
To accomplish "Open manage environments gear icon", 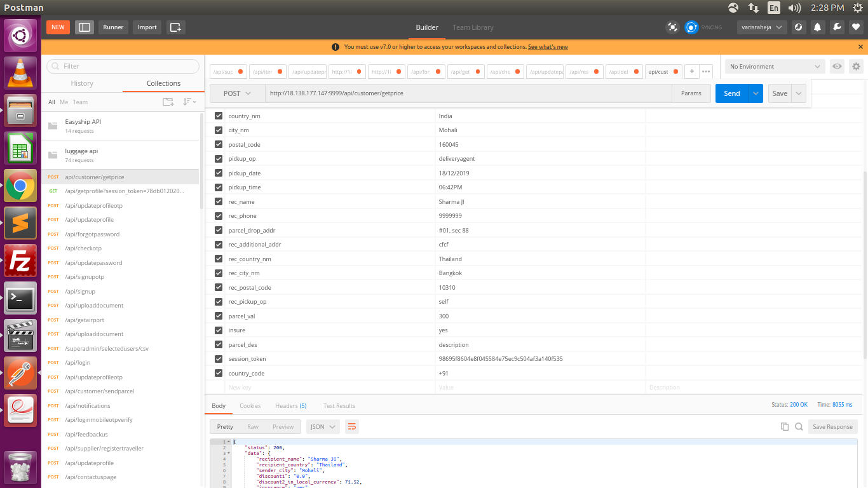I will tap(856, 67).
